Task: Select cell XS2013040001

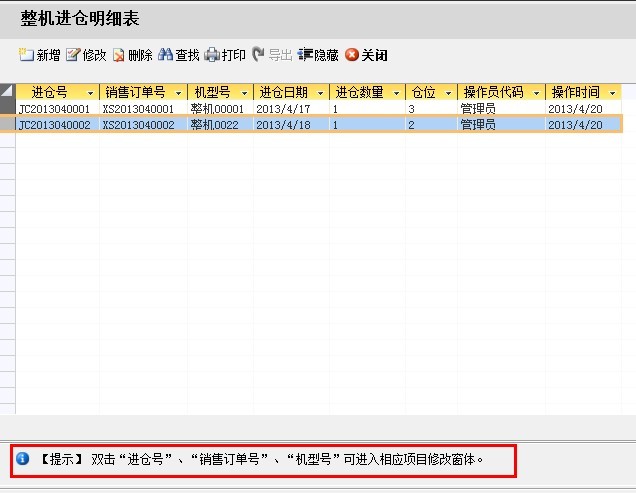Action: click(144, 109)
